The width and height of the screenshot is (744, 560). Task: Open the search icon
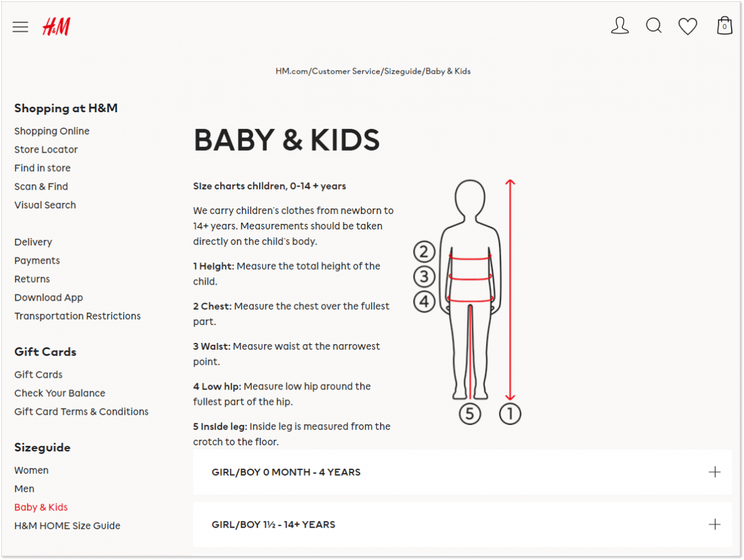click(653, 25)
